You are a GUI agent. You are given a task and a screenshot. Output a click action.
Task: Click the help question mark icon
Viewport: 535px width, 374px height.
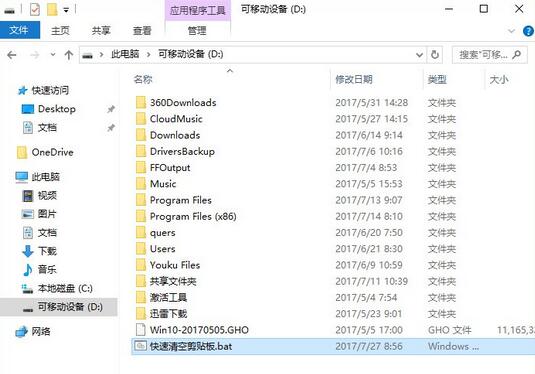(x=528, y=31)
